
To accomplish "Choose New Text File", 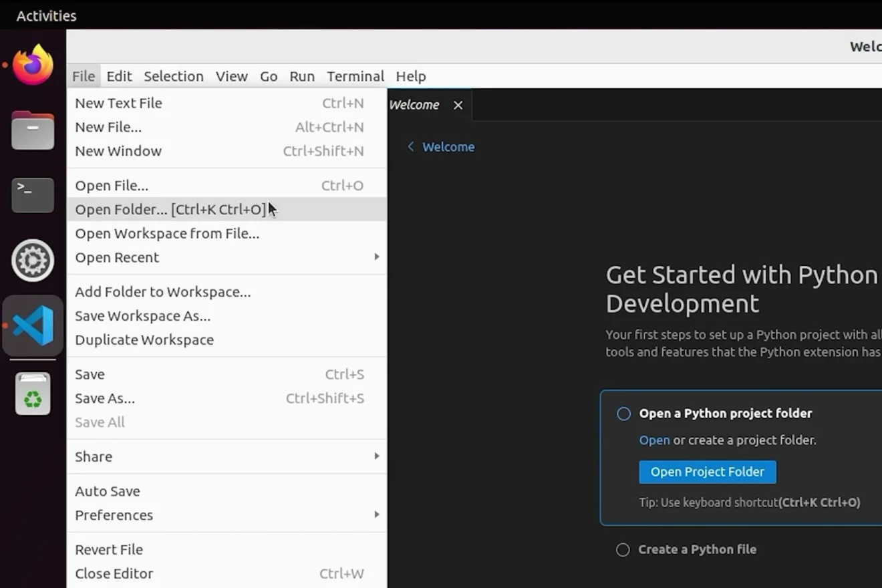I will pyautogui.click(x=227, y=103).
